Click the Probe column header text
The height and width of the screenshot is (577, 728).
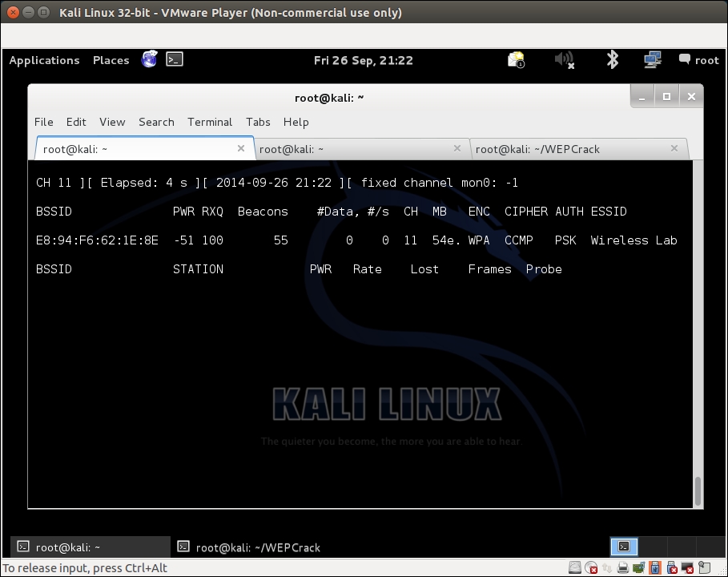(544, 269)
